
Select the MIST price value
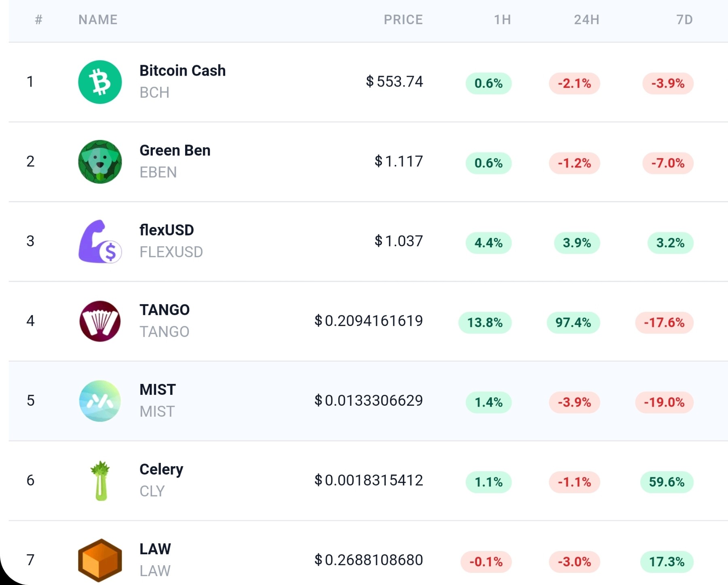(x=369, y=401)
